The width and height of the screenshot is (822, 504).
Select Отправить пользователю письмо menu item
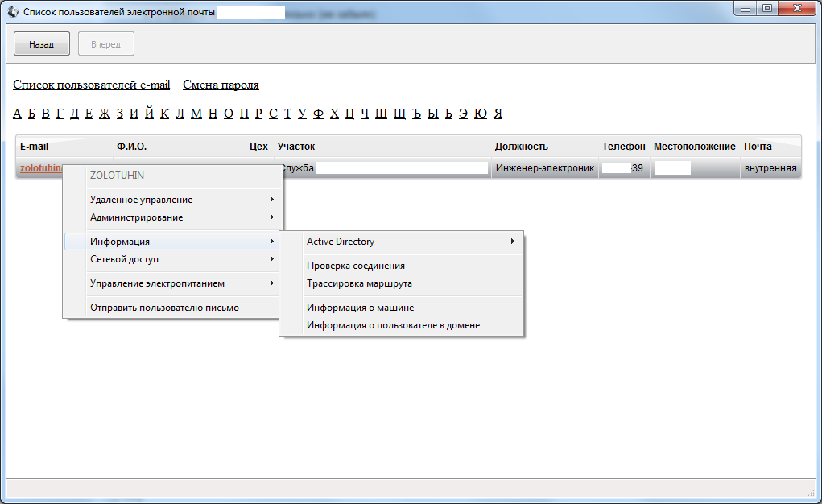click(x=164, y=307)
